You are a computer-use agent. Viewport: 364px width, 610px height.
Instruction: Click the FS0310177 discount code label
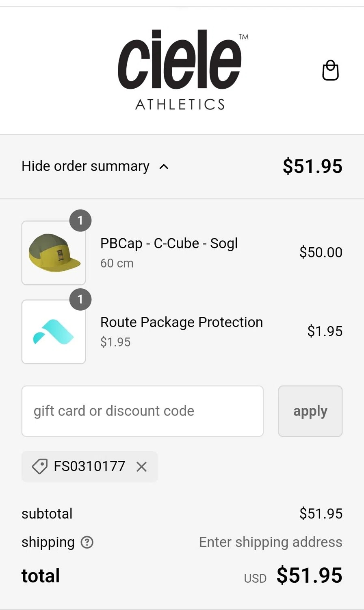(x=89, y=466)
